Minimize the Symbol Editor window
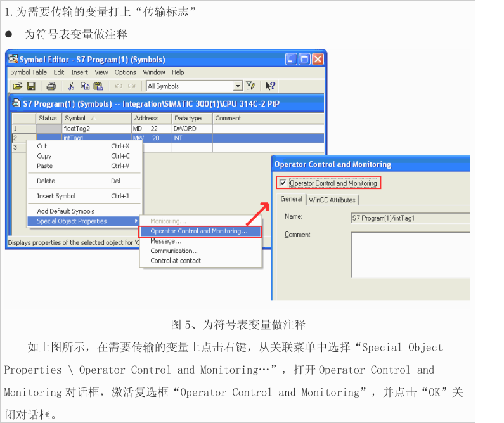 click(291, 59)
